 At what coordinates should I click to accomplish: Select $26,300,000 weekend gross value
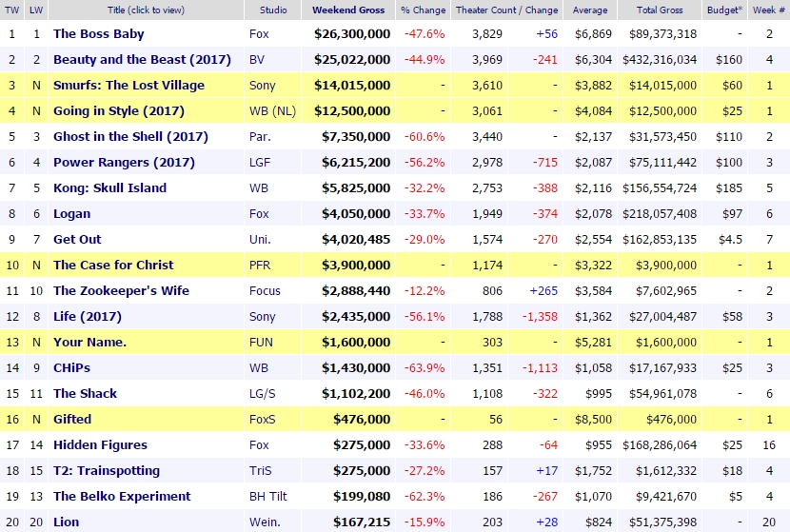(352, 33)
